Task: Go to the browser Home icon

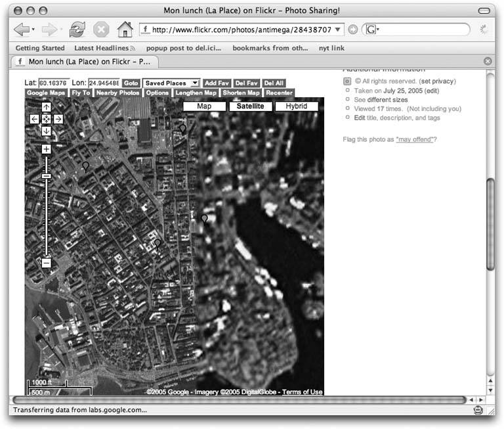Action: click(x=124, y=30)
